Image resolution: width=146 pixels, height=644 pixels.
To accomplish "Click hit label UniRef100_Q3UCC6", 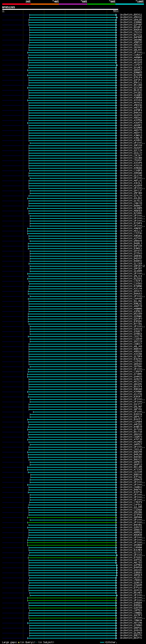I will pyautogui.click(x=131, y=329).
